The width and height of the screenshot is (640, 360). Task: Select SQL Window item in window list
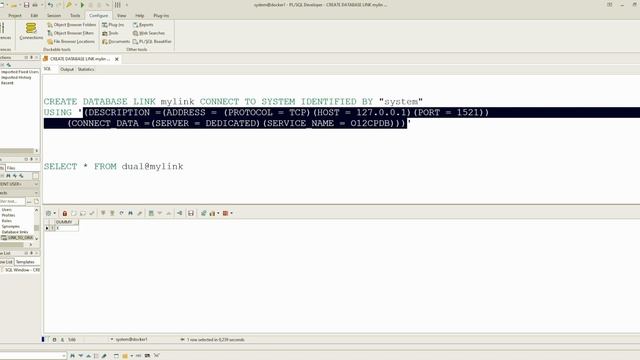tap(21, 270)
